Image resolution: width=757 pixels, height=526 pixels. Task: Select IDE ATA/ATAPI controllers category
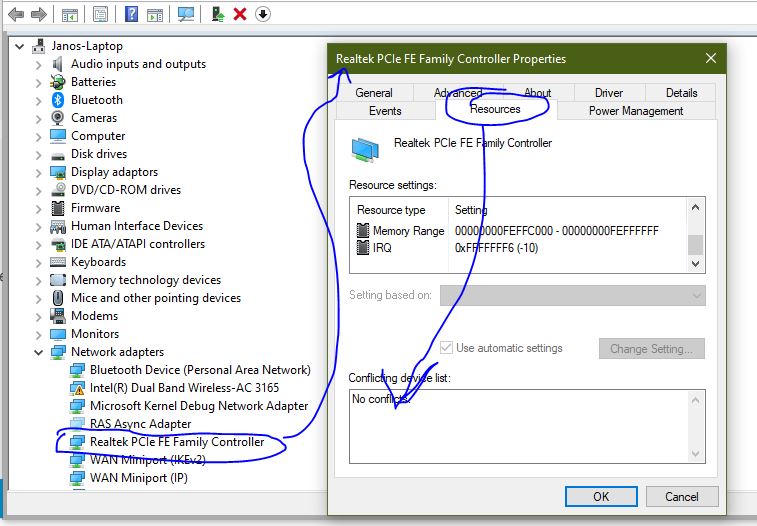pos(138,244)
